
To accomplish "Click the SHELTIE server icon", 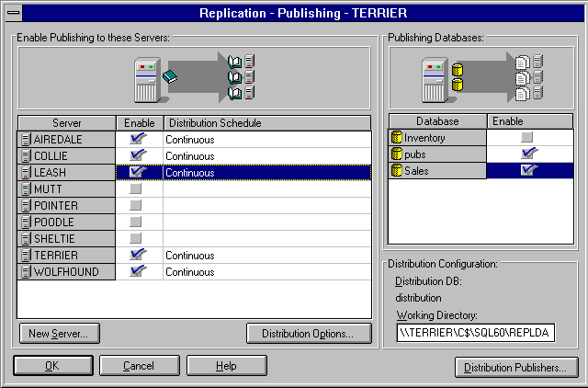I will [x=25, y=239].
